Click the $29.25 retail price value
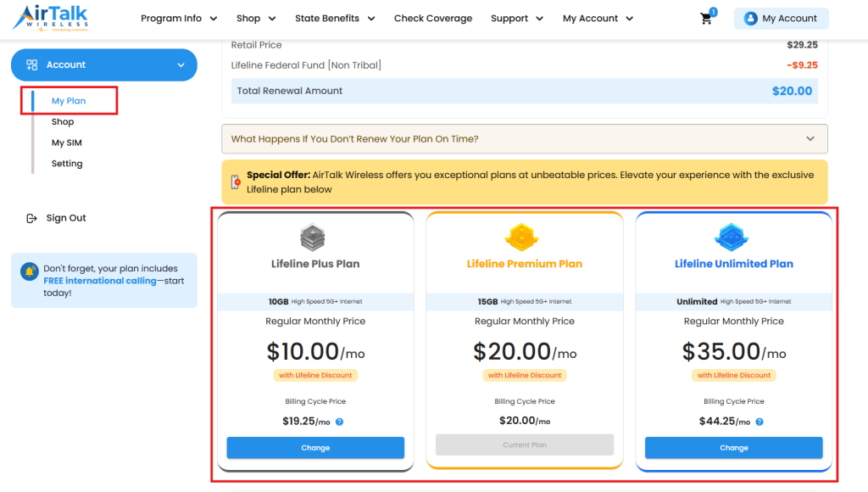This screenshot has height=492, width=868. coord(802,45)
